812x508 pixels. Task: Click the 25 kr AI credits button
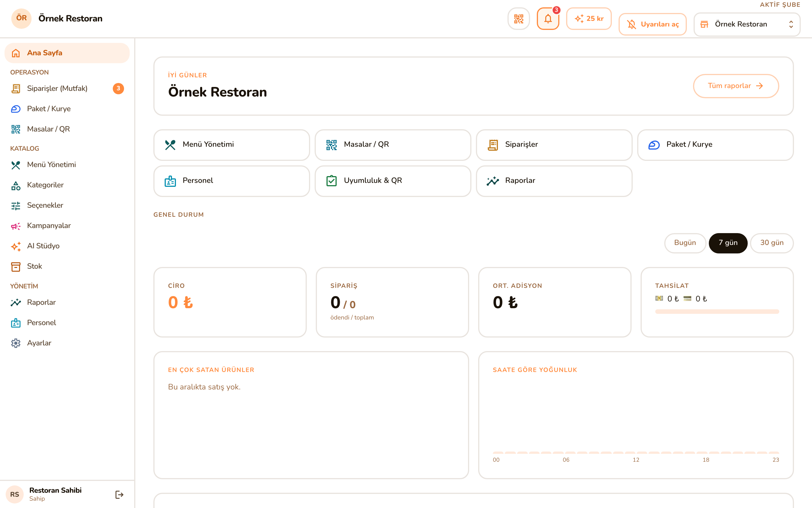[589, 19]
